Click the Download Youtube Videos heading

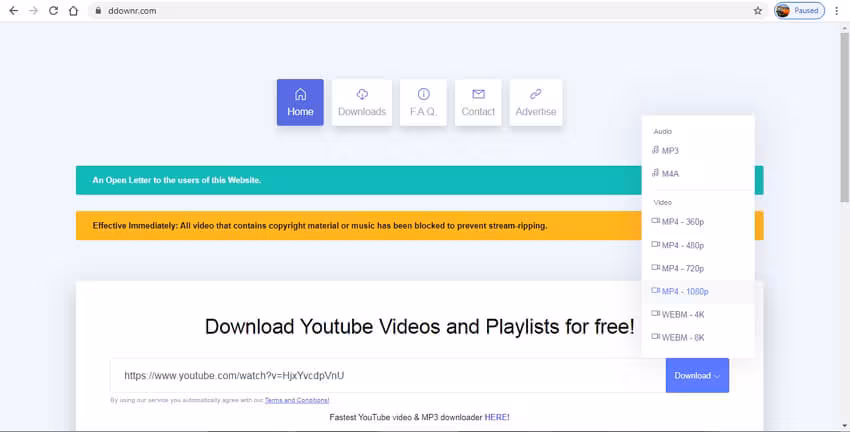420,327
